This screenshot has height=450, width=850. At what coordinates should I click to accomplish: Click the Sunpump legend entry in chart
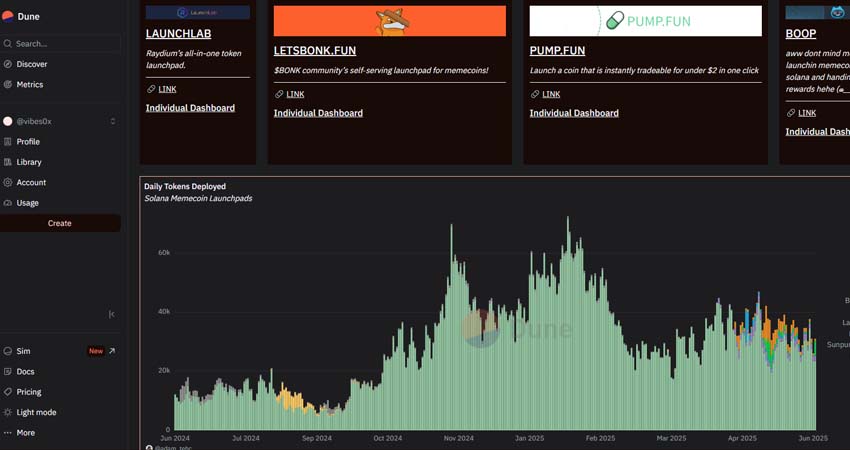pyautogui.click(x=837, y=345)
